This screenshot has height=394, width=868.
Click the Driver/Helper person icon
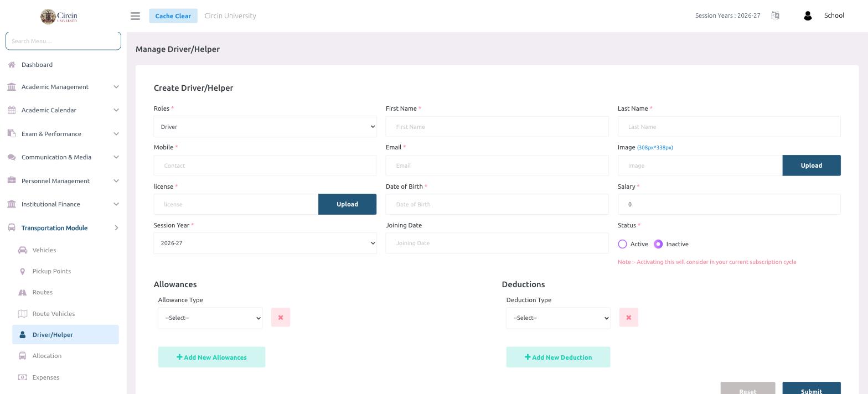coord(23,335)
